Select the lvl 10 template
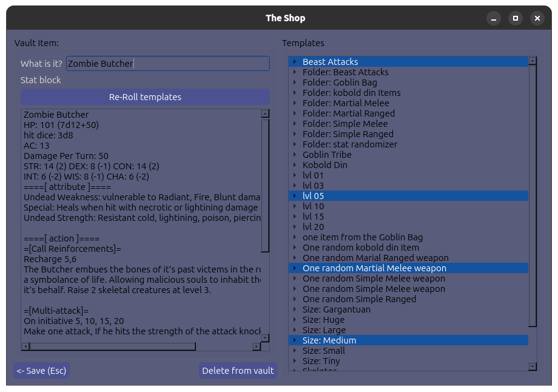 [x=314, y=206]
